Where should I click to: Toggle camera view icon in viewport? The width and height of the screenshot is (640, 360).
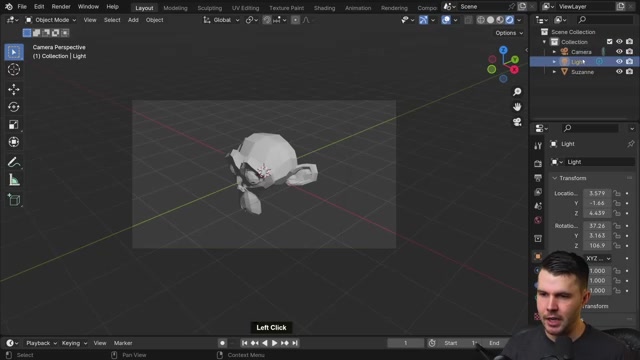(517, 122)
